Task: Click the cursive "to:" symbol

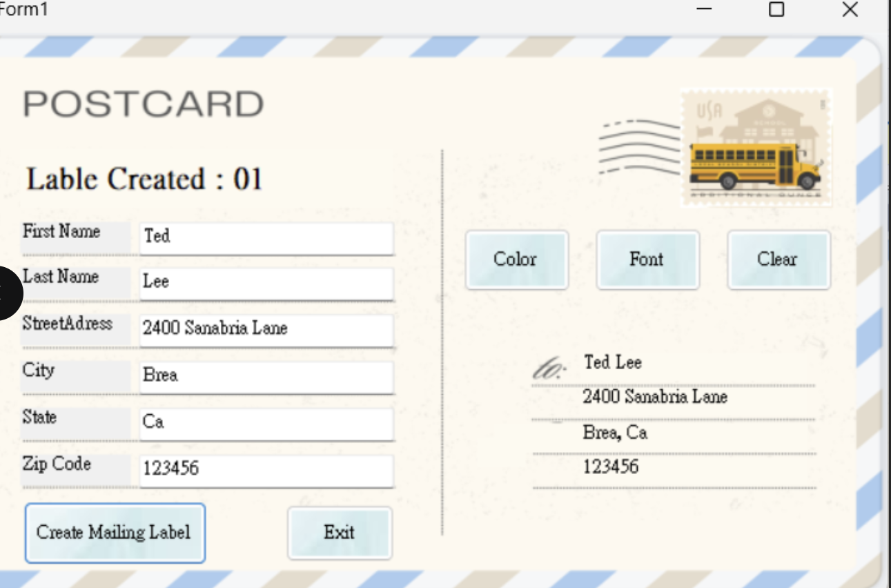Action: (549, 370)
